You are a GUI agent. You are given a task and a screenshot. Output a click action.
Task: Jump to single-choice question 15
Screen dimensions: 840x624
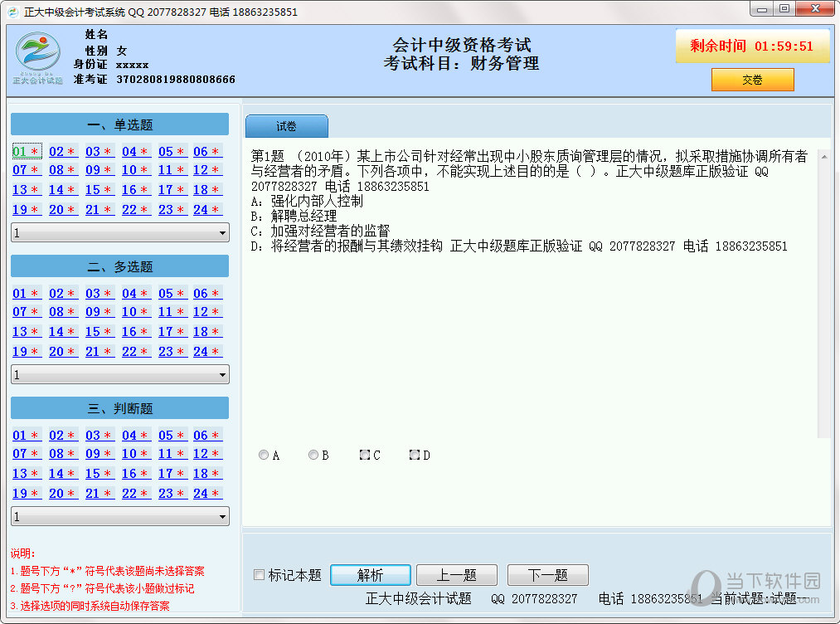[100, 189]
